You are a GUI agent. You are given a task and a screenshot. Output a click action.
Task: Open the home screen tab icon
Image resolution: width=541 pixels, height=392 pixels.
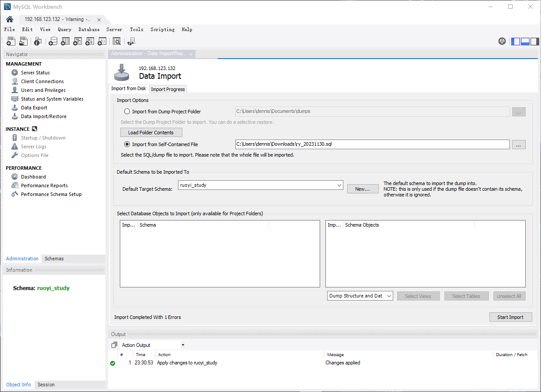pos(10,19)
